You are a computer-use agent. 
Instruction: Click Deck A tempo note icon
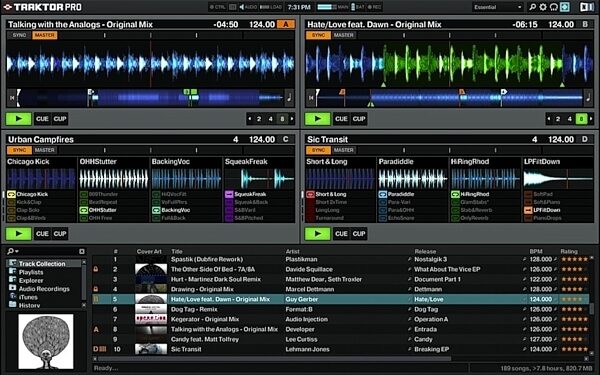289,98
